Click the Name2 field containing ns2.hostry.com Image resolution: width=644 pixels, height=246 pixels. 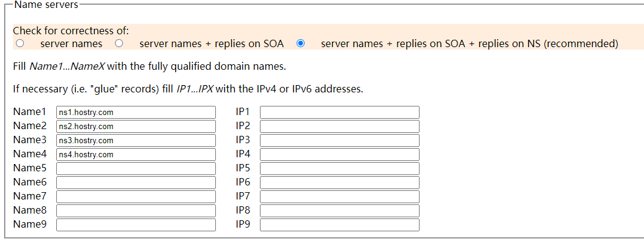click(136, 127)
